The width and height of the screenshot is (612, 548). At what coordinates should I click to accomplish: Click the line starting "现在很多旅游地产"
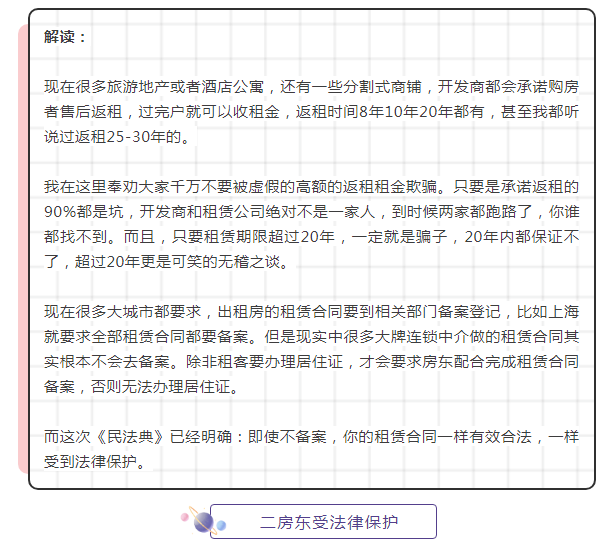tap(311, 86)
